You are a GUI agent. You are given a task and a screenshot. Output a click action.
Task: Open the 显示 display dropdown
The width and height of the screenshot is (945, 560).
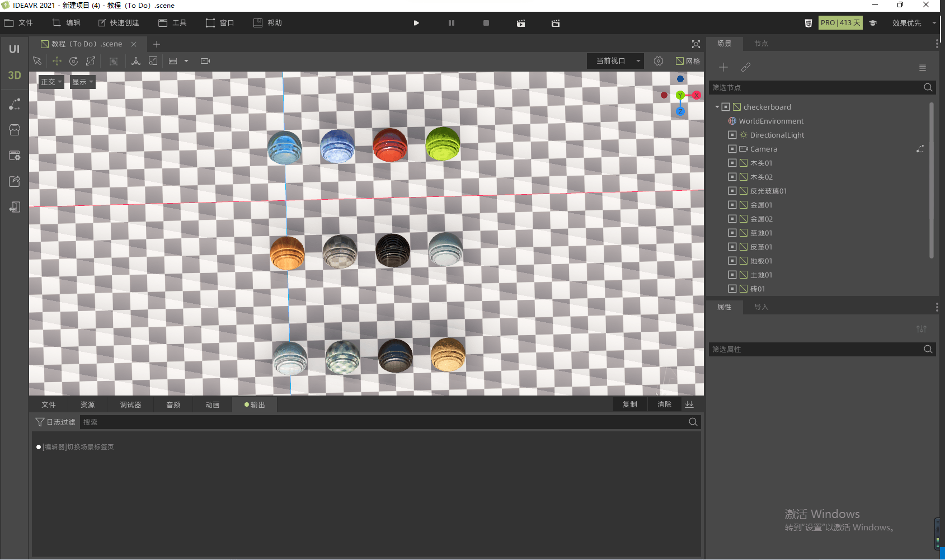pos(83,82)
